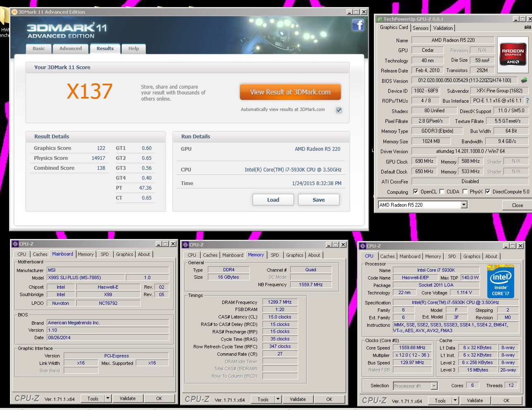This screenshot has height=410, width=532.
Task: Select the Graphics Card tab in GPU-Z
Action: pos(394,27)
